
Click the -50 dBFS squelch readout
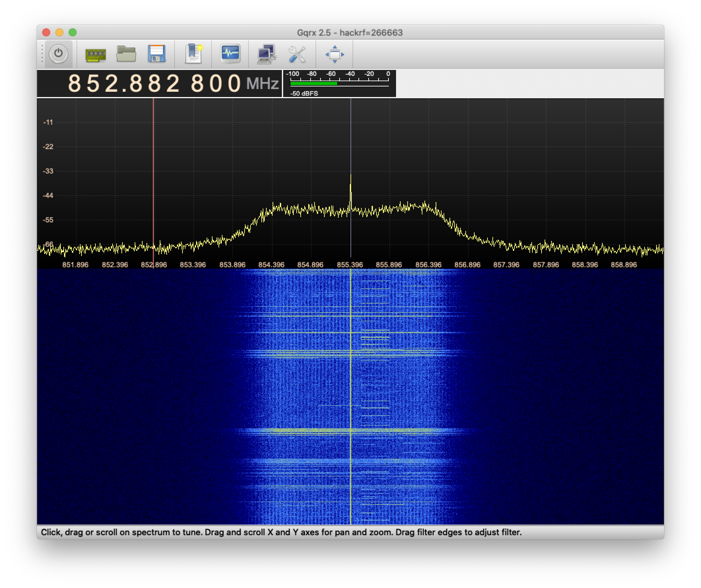coord(304,94)
